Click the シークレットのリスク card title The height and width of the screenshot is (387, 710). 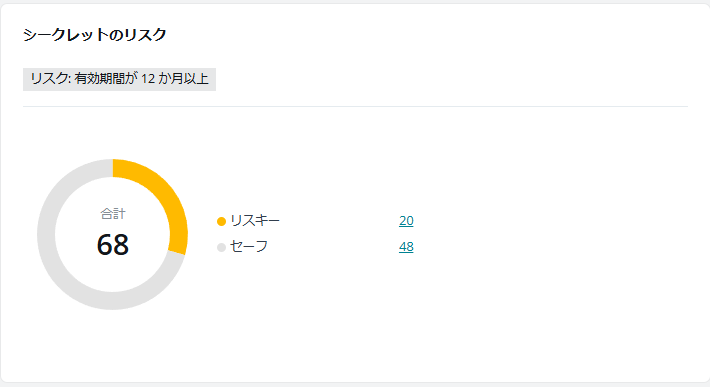[95, 35]
